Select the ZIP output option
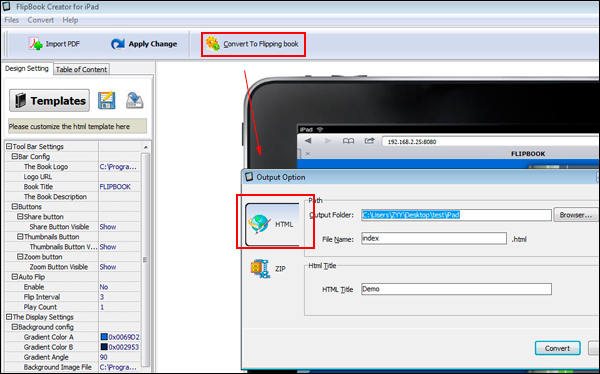Screen dimensions: 600x374 (x=268, y=268)
